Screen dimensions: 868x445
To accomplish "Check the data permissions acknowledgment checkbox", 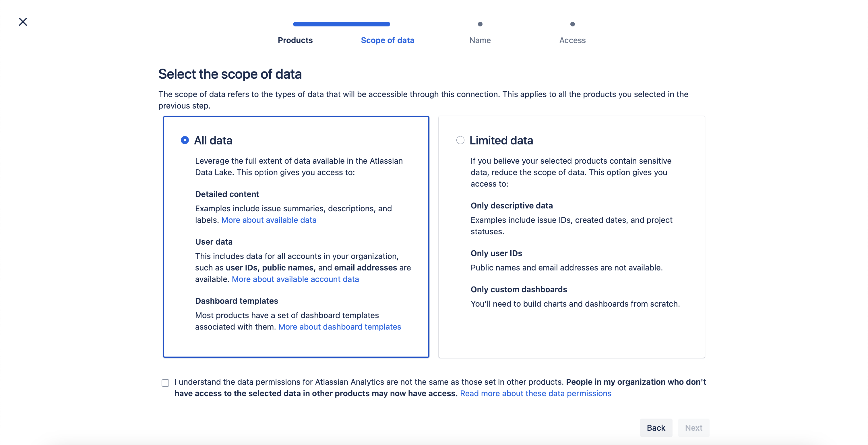I will coord(165,383).
